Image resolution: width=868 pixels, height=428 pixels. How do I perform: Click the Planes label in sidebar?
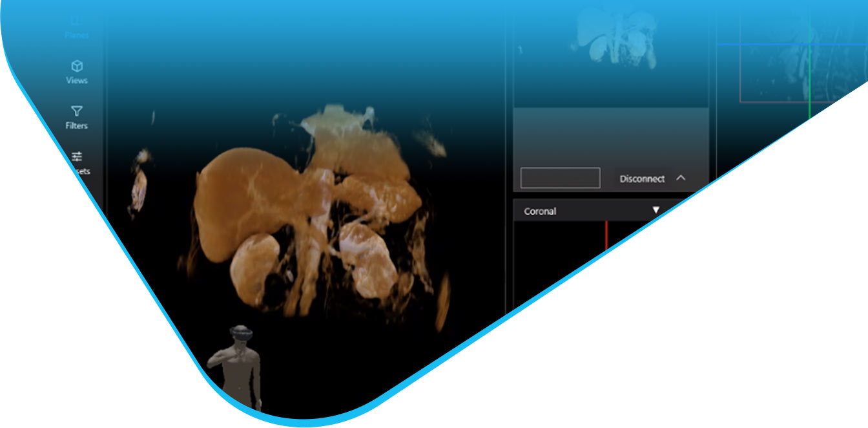(77, 36)
